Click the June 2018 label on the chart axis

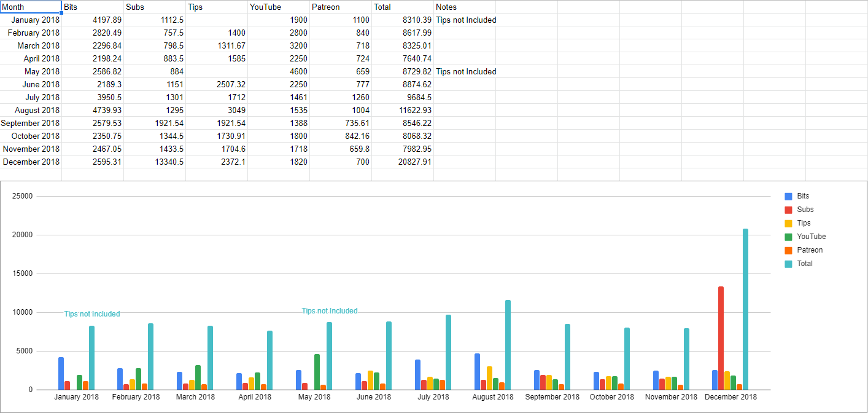click(x=374, y=397)
